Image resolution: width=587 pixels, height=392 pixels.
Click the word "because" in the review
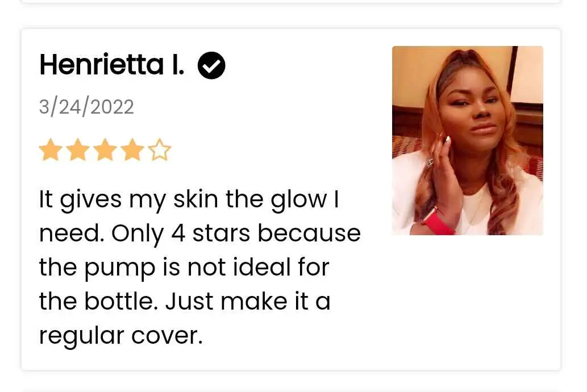pyautogui.click(x=310, y=234)
